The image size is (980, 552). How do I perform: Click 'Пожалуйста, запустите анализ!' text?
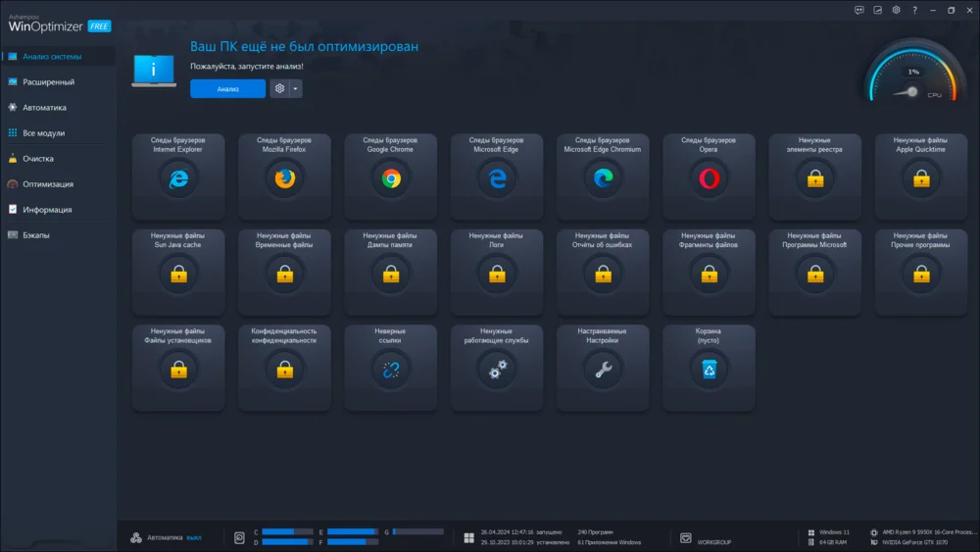click(x=247, y=67)
